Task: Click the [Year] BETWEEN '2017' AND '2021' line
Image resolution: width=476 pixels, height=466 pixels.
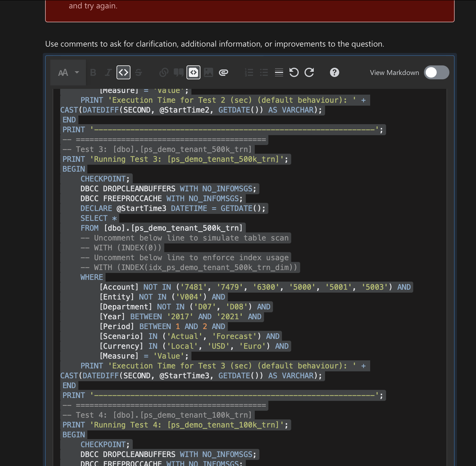Action: 180,317
